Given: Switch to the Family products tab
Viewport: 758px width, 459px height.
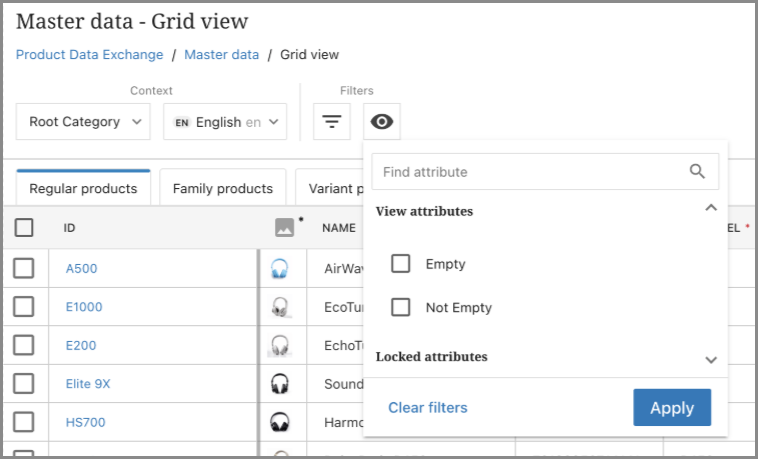Looking at the screenshot, I should point(222,188).
